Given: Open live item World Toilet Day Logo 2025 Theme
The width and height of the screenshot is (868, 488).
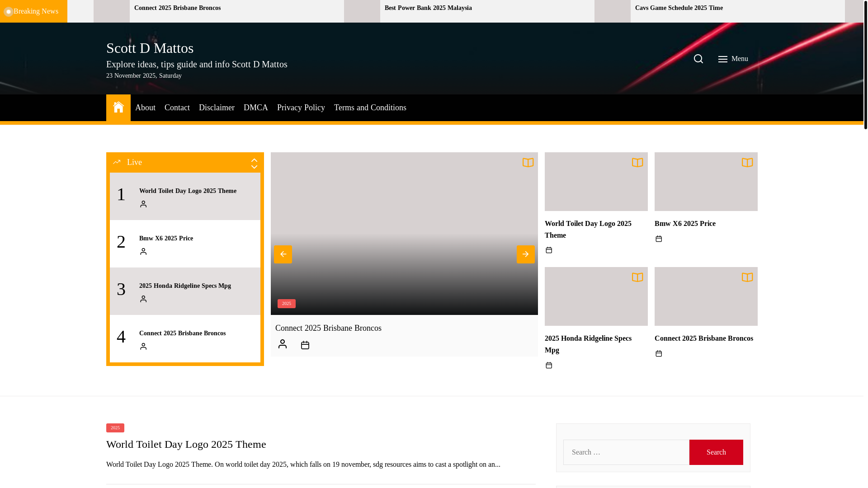Looking at the screenshot, I should tap(188, 191).
